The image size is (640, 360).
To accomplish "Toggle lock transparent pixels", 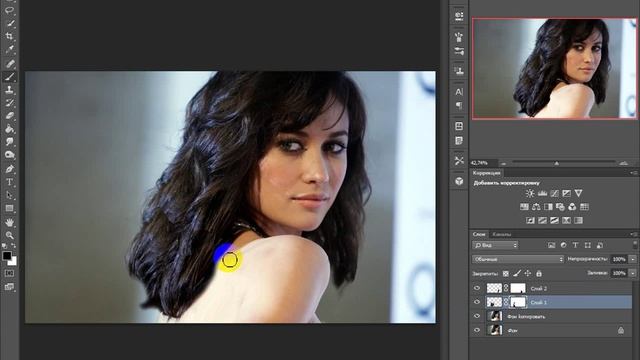I will pyautogui.click(x=506, y=273).
